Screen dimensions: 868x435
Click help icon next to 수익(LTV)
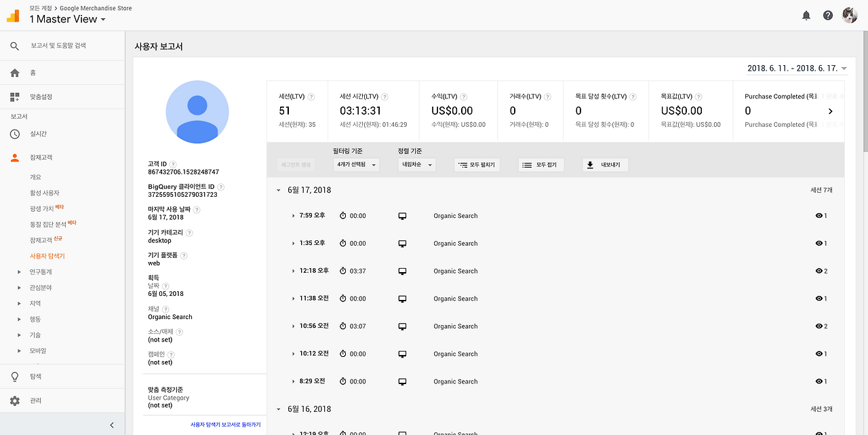464,97
